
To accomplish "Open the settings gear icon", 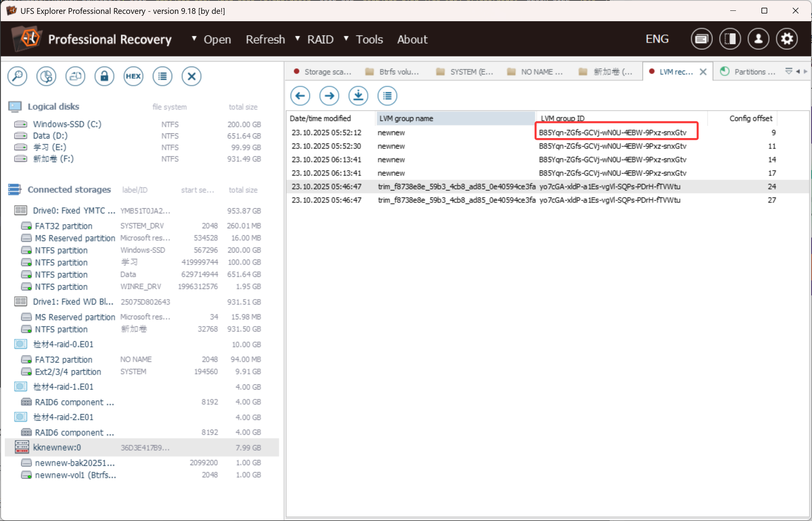I will [787, 39].
